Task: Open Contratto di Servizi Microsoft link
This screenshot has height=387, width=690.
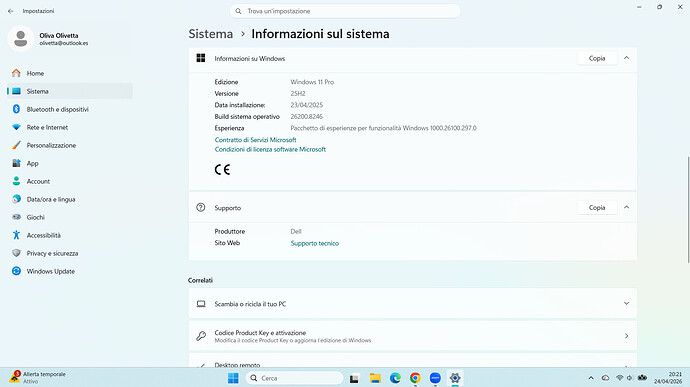Action: pyautogui.click(x=255, y=140)
